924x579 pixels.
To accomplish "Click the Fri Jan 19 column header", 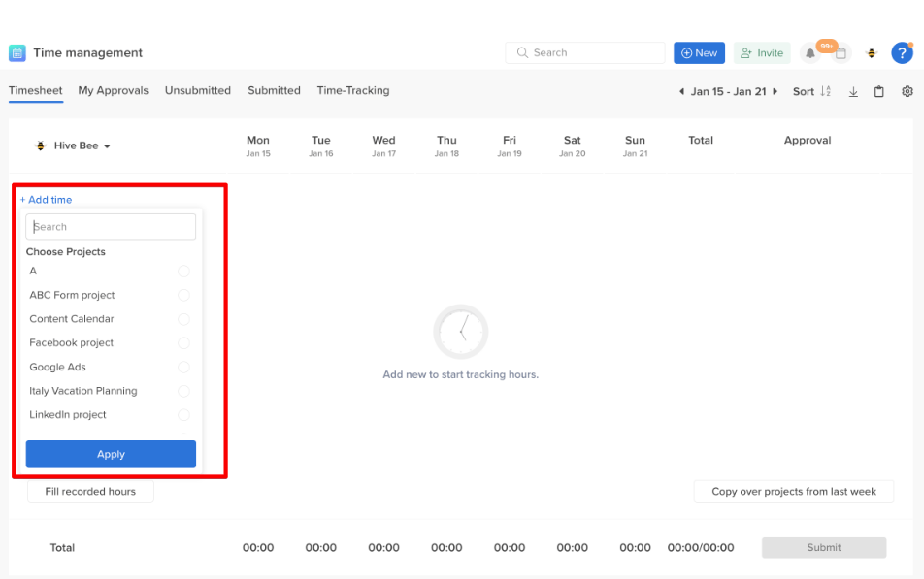I will click(x=510, y=145).
